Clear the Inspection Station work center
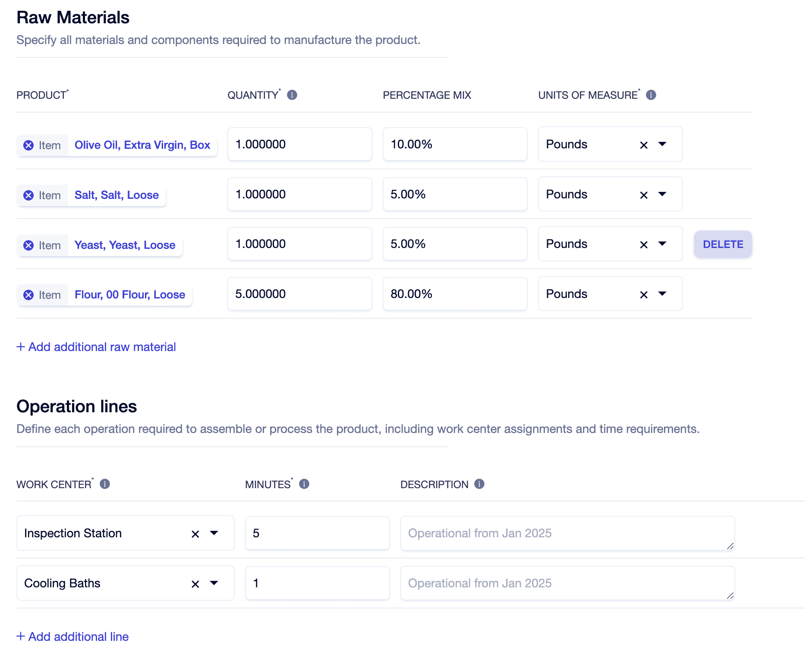This screenshot has height=671, width=812. [195, 534]
